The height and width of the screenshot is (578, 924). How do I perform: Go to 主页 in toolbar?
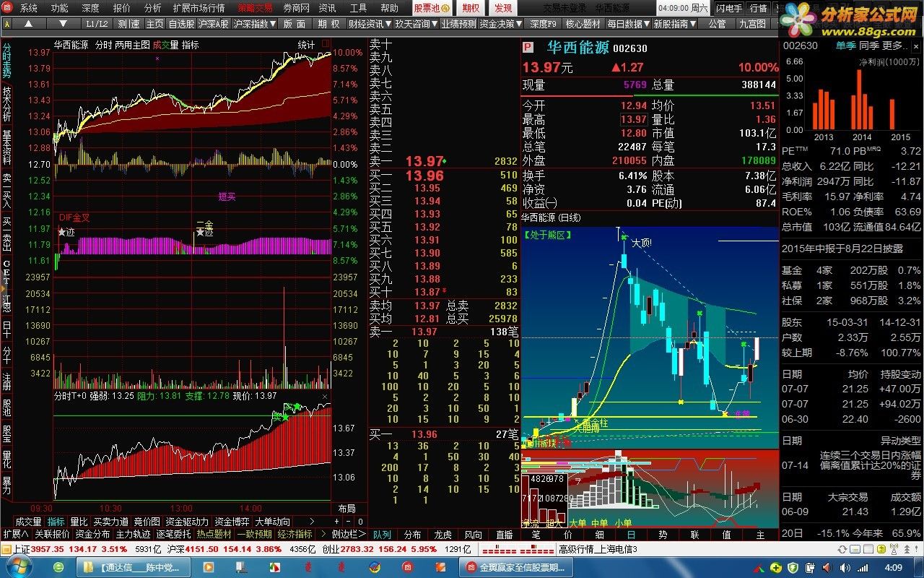click(154, 24)
